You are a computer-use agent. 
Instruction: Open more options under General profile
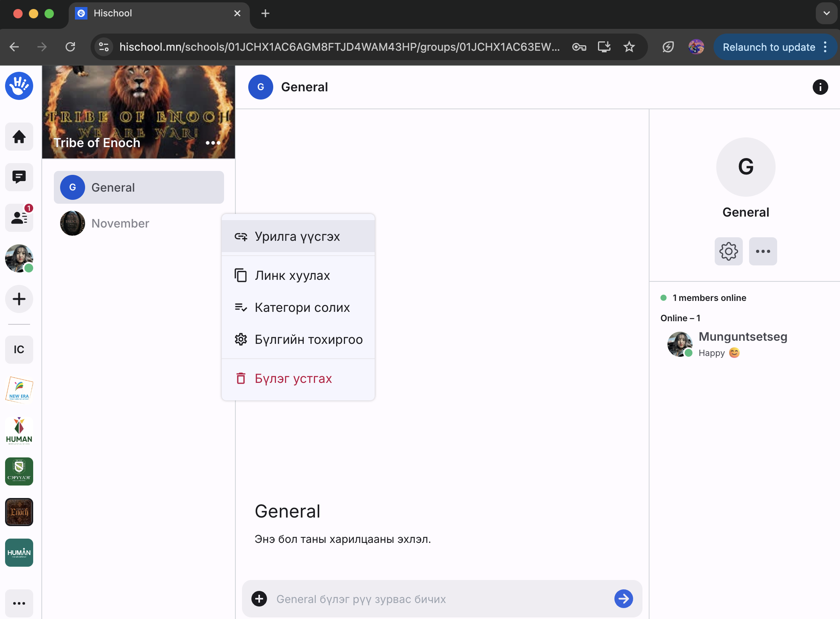point(763,251)
